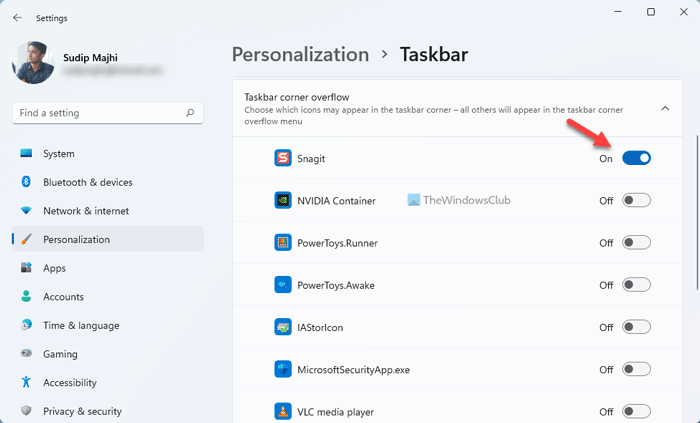
Task: Switch on PowerToys.Awake toggle
Action: (x=636, y=285)
